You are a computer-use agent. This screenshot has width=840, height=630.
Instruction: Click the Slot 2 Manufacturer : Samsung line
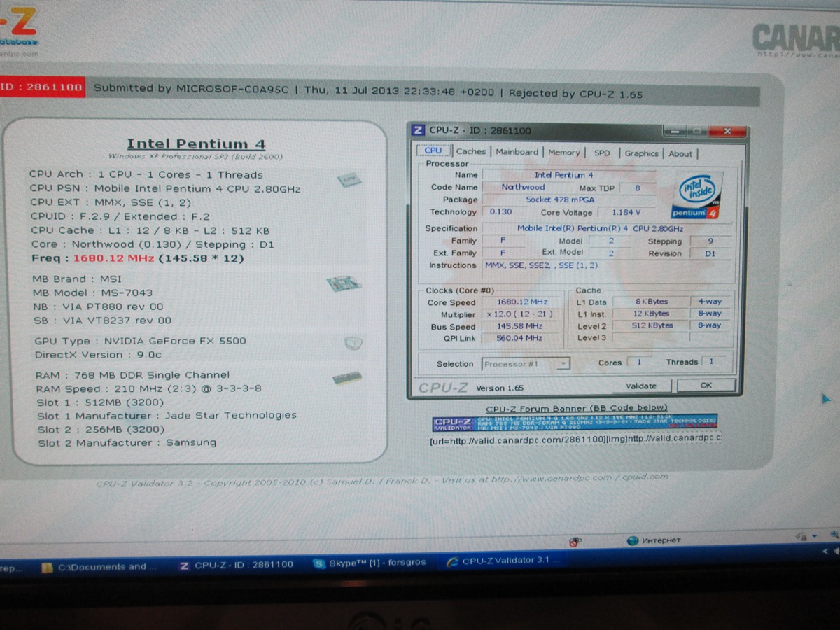pyautogui.click(x=127, y=442)
